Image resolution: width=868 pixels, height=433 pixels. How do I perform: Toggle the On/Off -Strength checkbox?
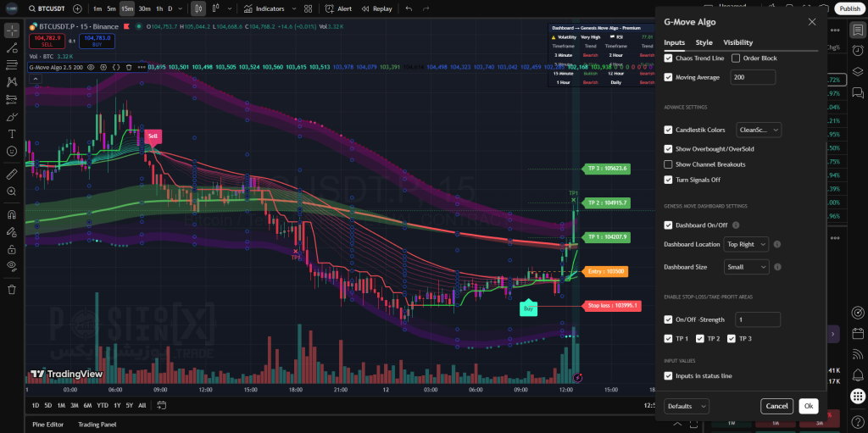668,319
